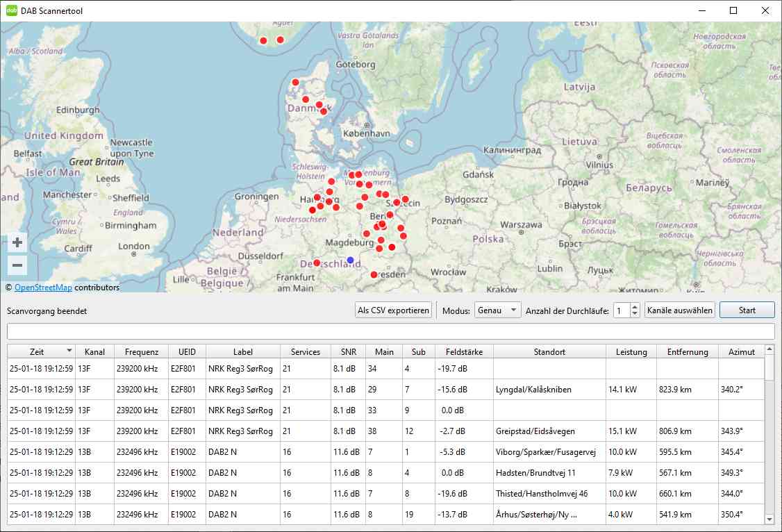
Task: Click the DAB app icon in title bar
Action: (12, 10)
